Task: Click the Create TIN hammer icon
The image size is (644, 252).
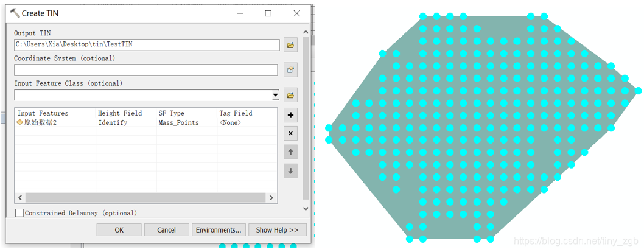Action: (15, 13)
